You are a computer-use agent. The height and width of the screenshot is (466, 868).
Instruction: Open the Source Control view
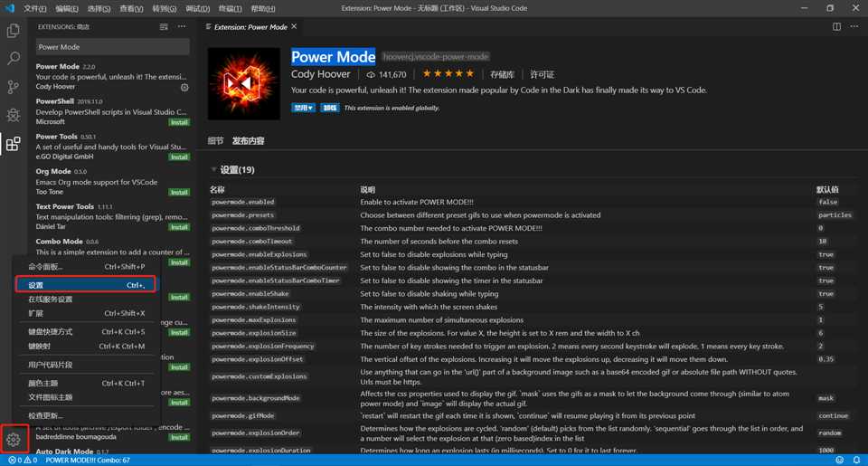[14, 87]
